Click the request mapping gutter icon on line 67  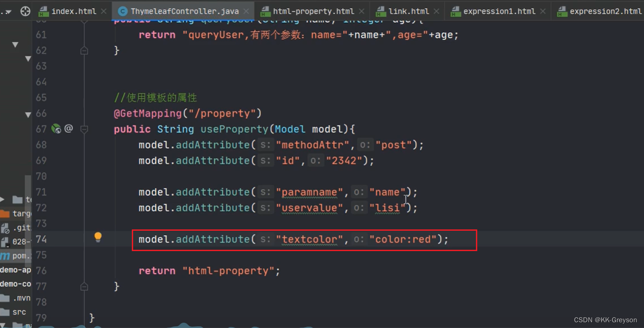56,129
